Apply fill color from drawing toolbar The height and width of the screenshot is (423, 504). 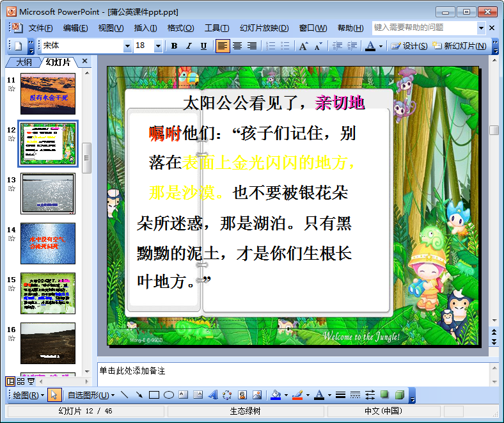276,395
